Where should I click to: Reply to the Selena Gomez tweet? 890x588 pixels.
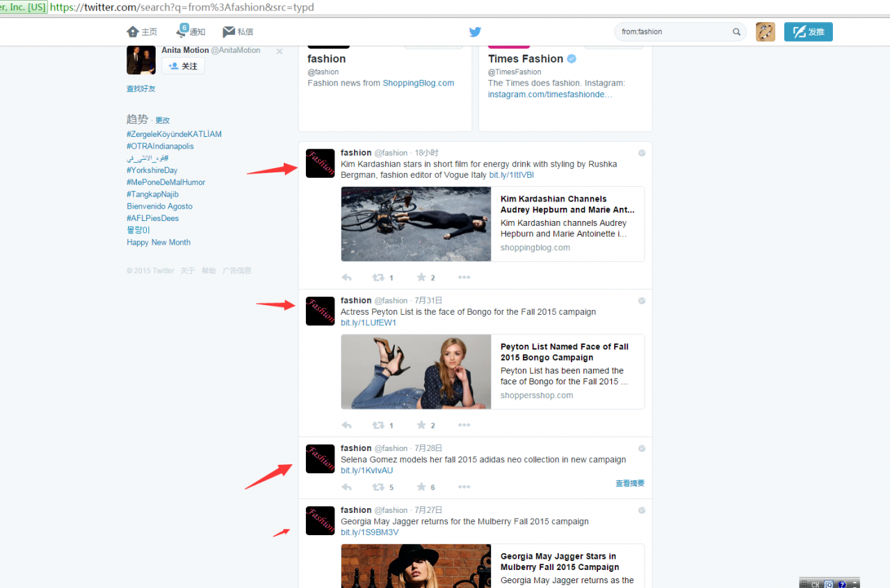click(x=347, y=487)
